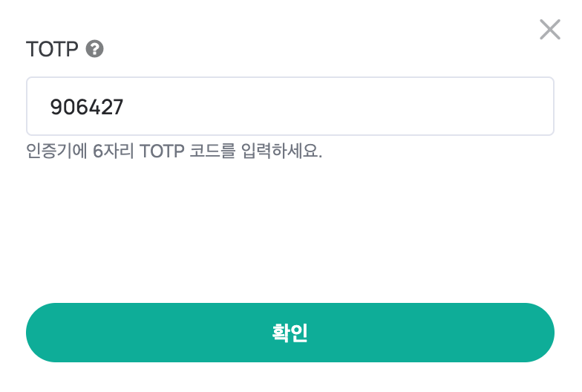Click the 확인 confirm button

pyautogui.click(x=290, y=333)
